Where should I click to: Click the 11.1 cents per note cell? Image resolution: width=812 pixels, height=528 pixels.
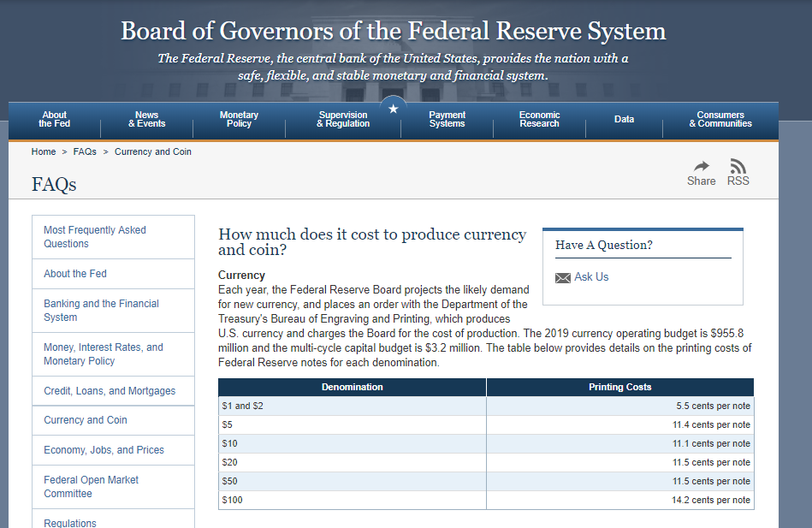click(x=619, y=443)
